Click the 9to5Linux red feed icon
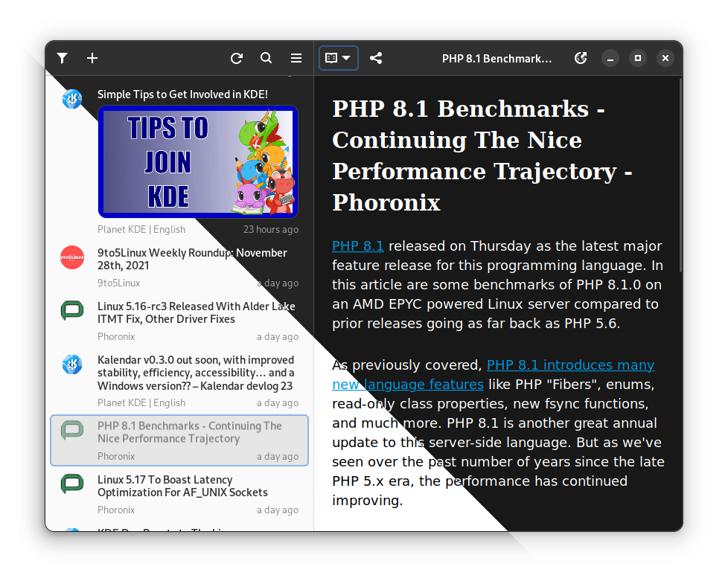728x581 pixels. [x=72, y=257]
